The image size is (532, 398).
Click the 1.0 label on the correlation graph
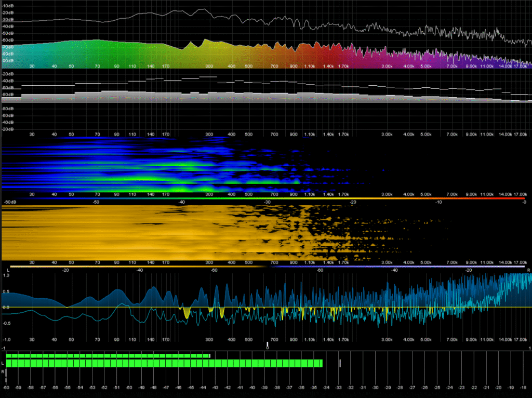point(6,275)
